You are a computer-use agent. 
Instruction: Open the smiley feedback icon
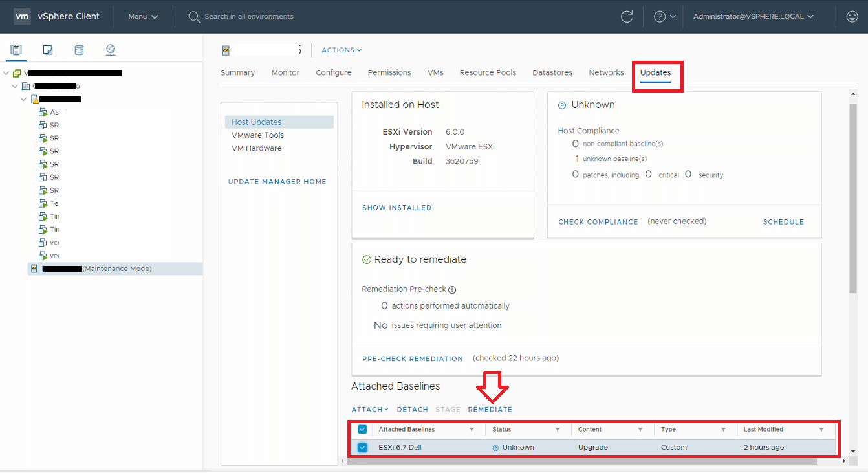pyautogui.click(x=852, y=17)
